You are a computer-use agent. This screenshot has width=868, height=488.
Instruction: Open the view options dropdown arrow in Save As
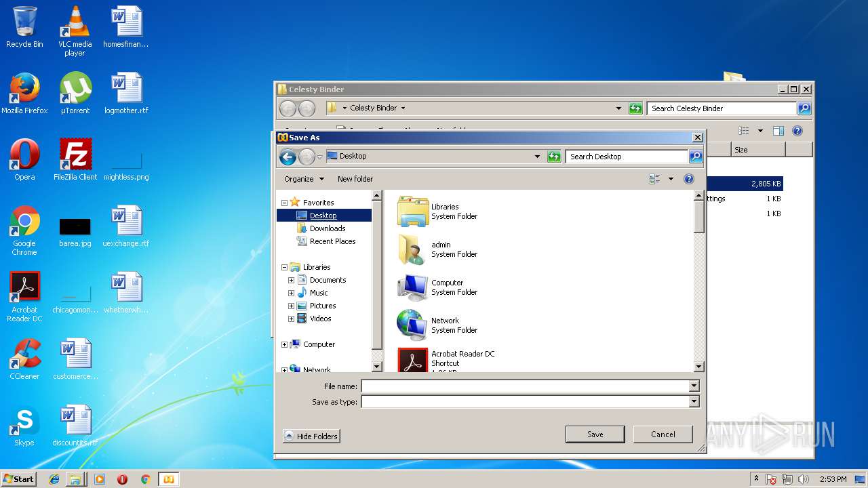pyautogui.click(x=671, y=179)
